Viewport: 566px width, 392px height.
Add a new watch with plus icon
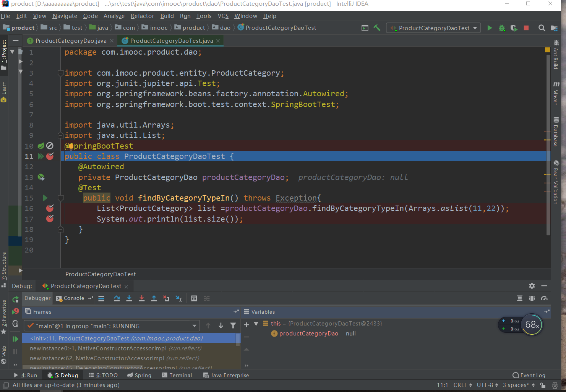coord(247,325)
